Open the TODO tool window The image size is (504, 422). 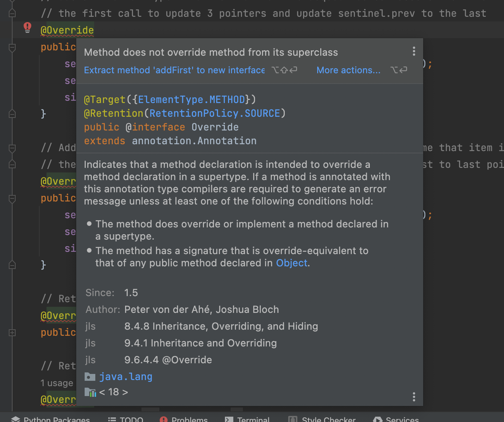click(x=126, y=419)
